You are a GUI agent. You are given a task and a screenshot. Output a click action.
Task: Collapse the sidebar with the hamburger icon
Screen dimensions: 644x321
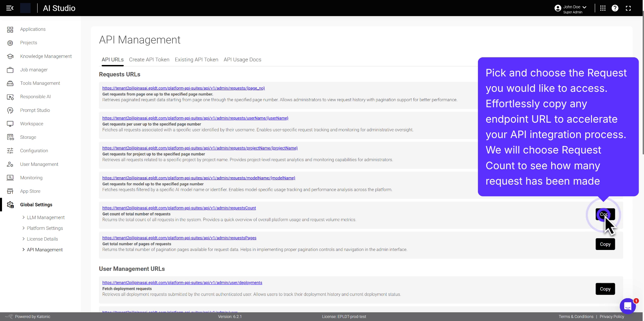click(x=10, y=8)
